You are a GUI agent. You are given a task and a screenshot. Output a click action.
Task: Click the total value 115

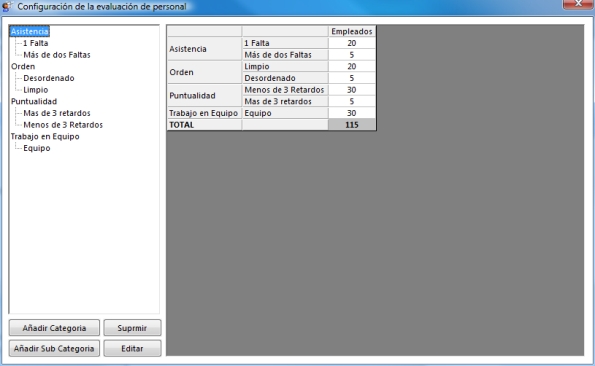coord(352,125)
